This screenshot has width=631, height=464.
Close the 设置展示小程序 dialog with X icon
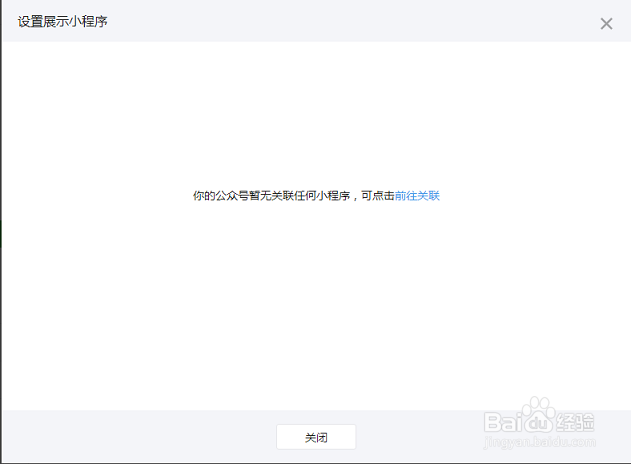(x=606, y=24)
